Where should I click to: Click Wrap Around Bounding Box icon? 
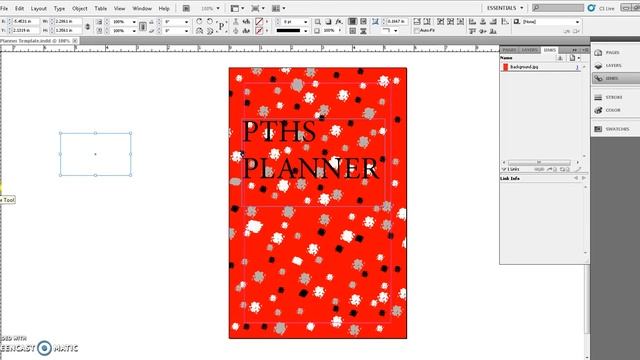point(363,21)
